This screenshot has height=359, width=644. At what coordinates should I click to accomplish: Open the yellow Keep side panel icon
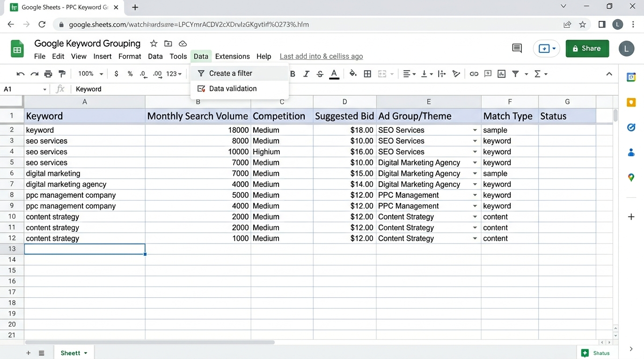click(631, 102)
